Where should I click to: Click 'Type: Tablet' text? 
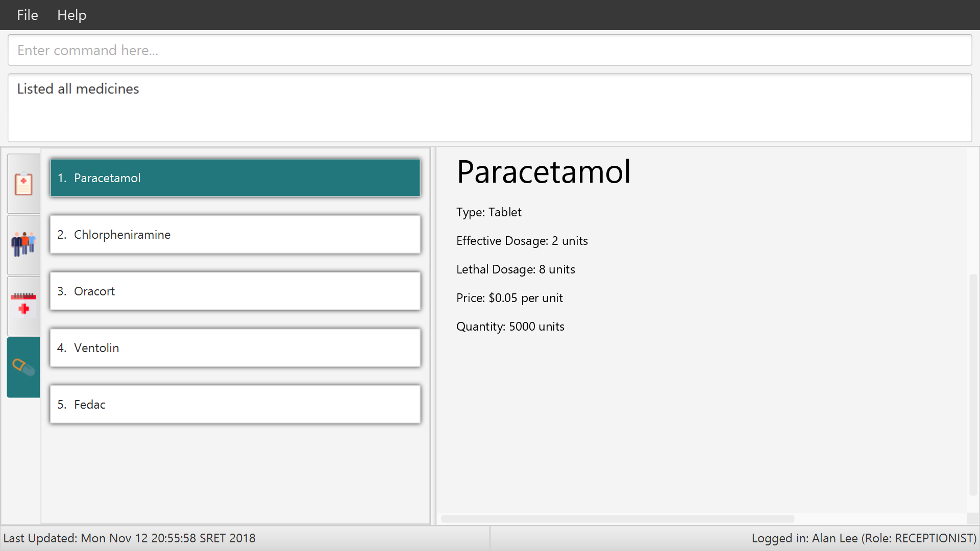(489, 212)
